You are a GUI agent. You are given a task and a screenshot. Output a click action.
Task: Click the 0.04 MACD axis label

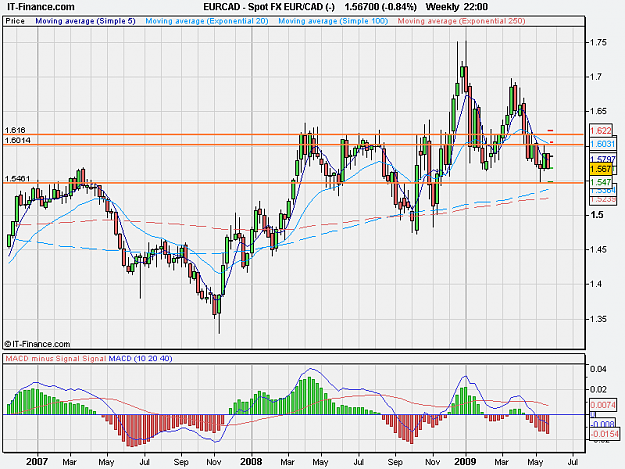tap(598, 369)
